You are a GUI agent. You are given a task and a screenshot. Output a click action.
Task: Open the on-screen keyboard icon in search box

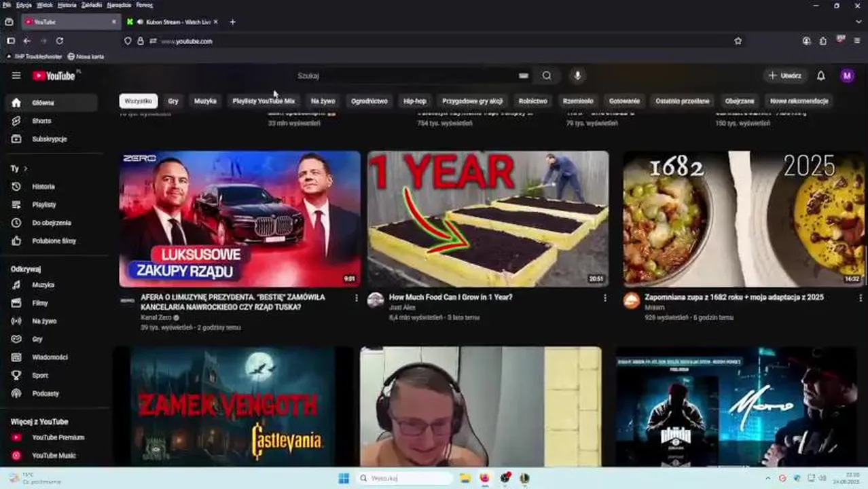point(524,75)
